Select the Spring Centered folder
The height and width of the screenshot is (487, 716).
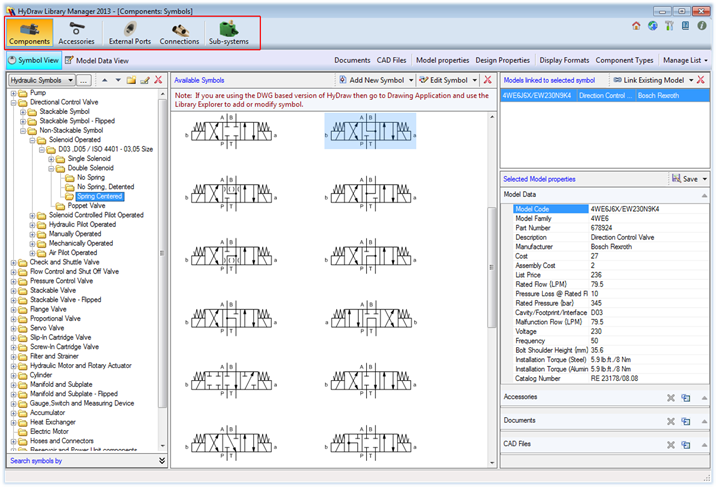[100, 196]
